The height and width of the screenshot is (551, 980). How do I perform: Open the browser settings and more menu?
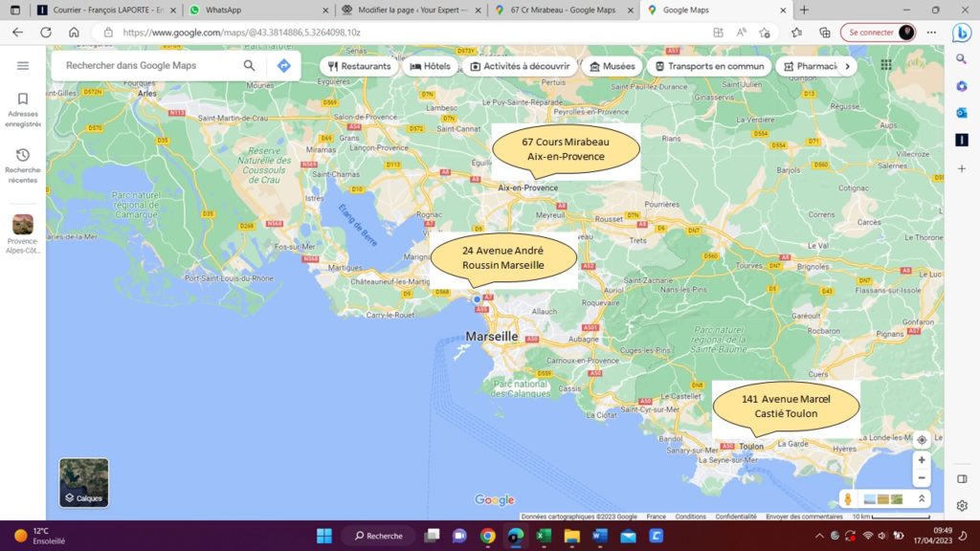(931, 33)
